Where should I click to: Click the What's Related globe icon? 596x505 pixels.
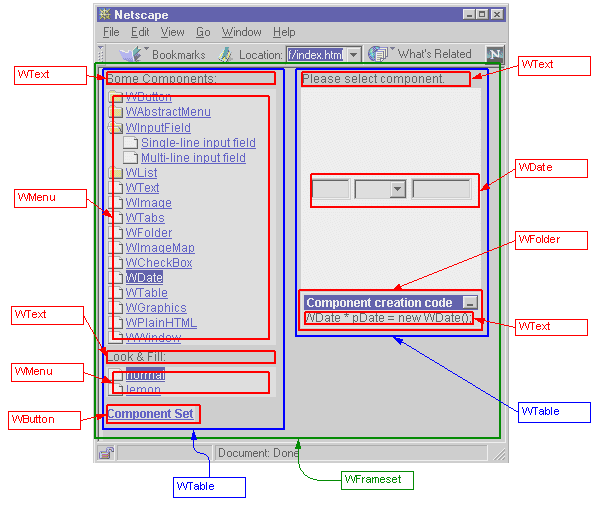pos(378,54)
